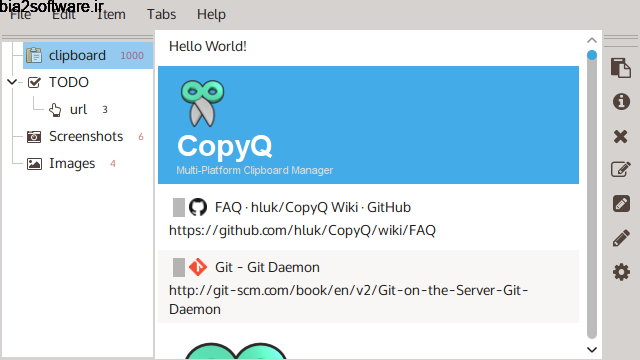Click gray tag block beside Git icon
The image size is (640, 360).
coord(179,267)
